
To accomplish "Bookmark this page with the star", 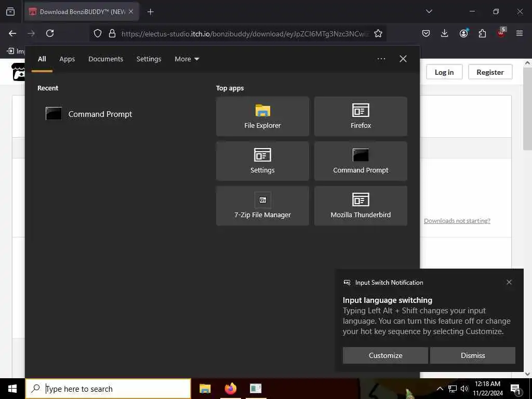I will 378,33.
